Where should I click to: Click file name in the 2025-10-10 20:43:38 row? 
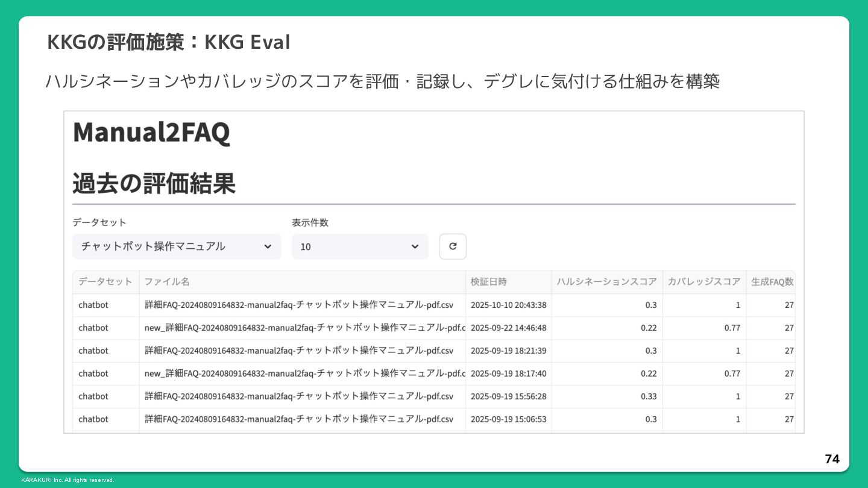coord(302,305)
